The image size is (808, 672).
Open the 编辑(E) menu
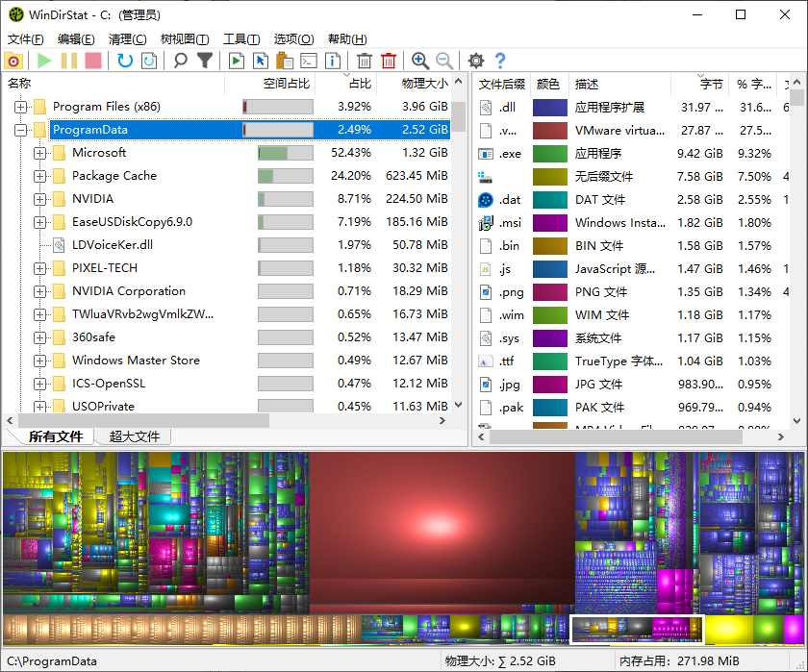click(76, 39)
